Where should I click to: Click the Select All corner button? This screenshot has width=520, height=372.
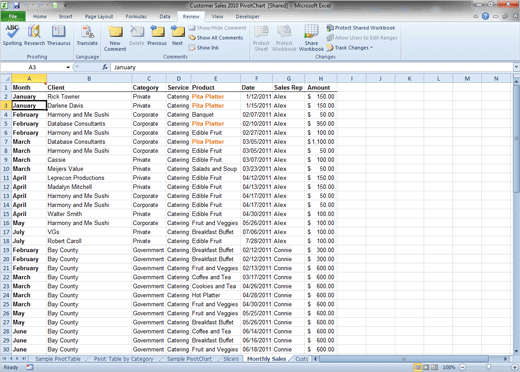tap(6, 79)
